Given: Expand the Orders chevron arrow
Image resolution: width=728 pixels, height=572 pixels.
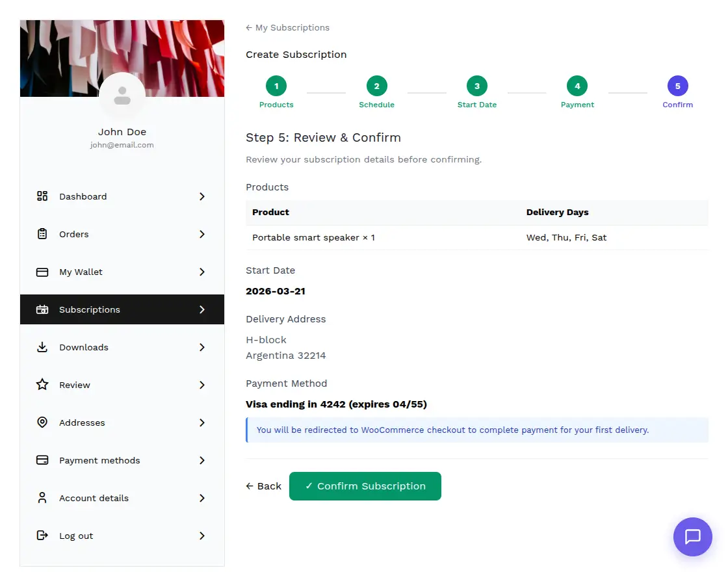Looking at the screenshot, I should [x=202, y=234].
